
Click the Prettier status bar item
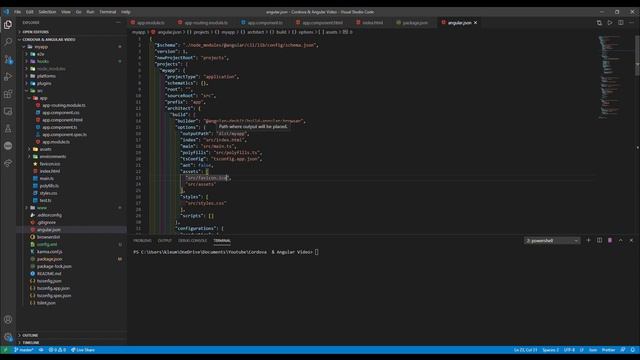608,350
